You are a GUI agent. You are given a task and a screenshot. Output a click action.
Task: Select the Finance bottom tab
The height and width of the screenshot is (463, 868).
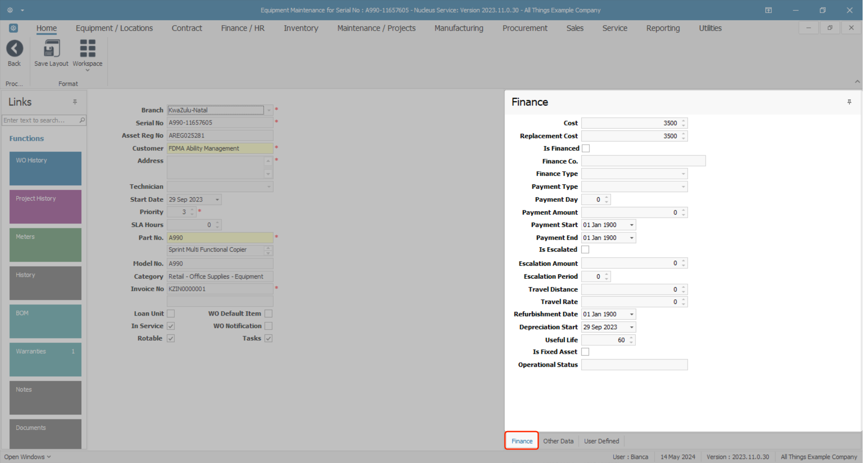(522, 441)
